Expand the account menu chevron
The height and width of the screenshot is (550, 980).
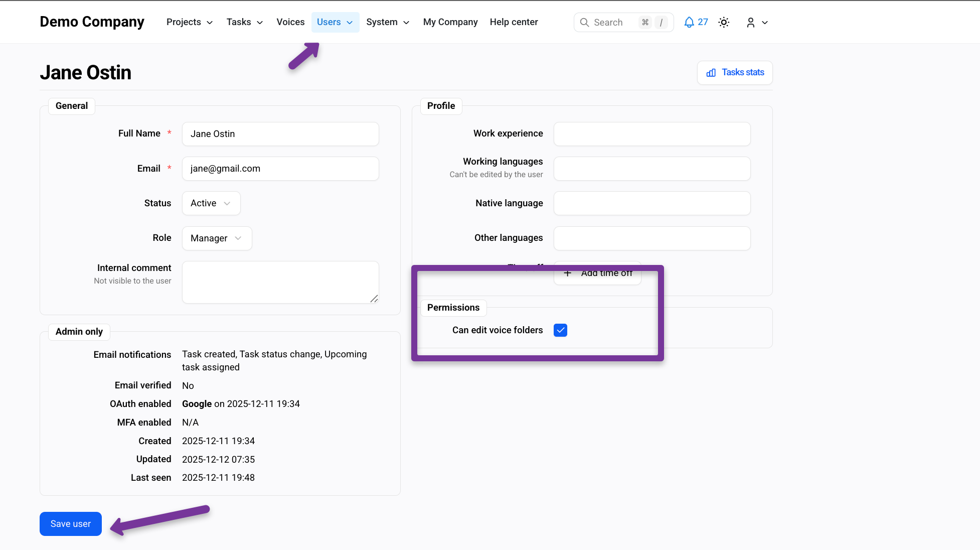765,23
